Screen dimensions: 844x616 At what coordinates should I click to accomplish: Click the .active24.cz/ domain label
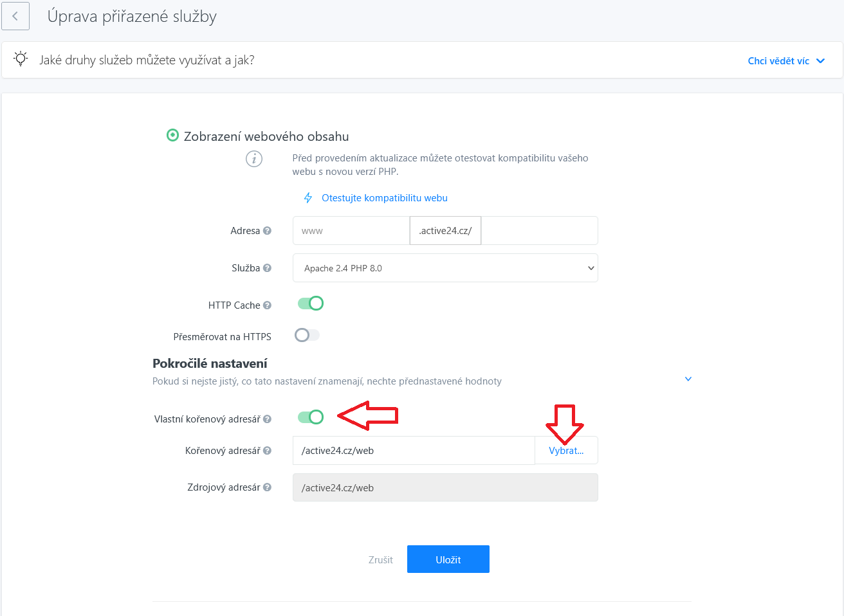[x=445, y=231]
